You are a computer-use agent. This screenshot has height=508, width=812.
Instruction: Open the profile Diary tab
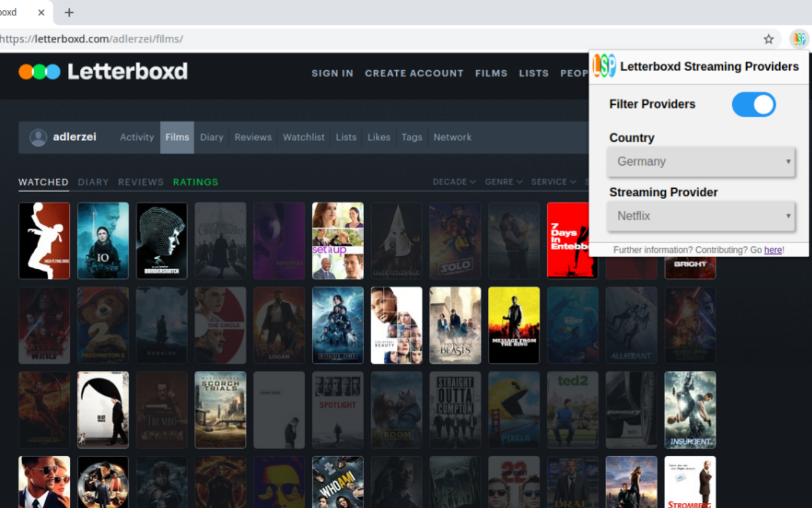(x=212, y=137)
